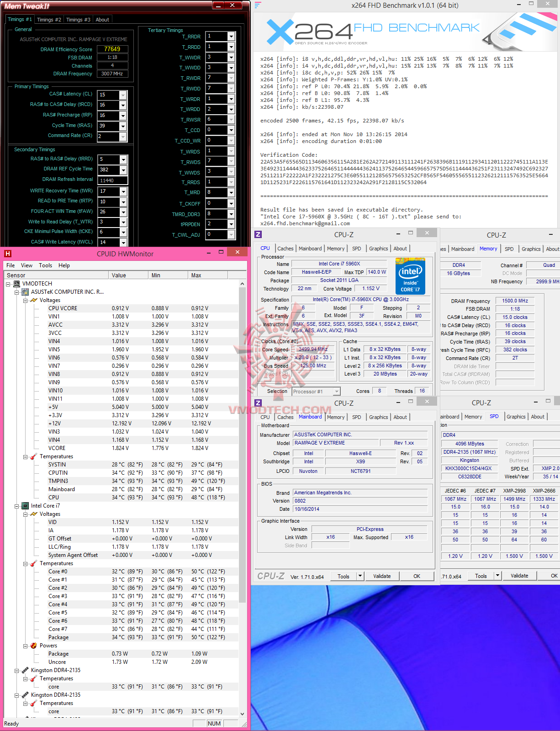Select the Caches tab in top CPU-Z window
This screenshot has height=731, width=560.
pyautogui.click(x=285, y=249)
